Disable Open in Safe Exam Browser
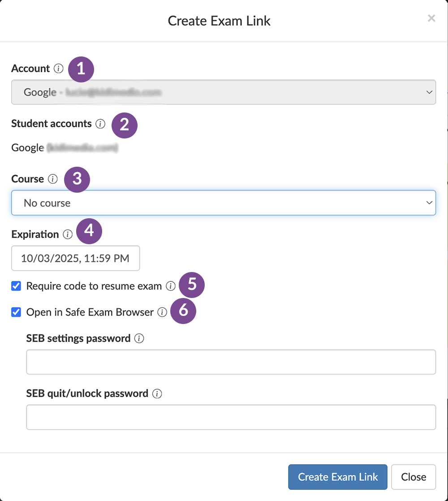Image resolution: width=448 pixels, height=501 pixels. (x=16, y=312)
